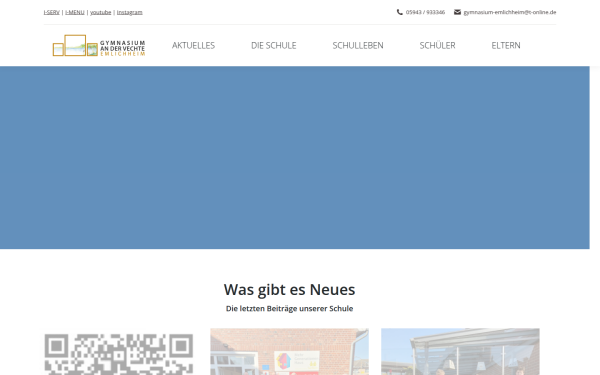This screenshot has height=375, width=600.
Task: Click the Was gibt es Neues heading
Action: point(289,290)
